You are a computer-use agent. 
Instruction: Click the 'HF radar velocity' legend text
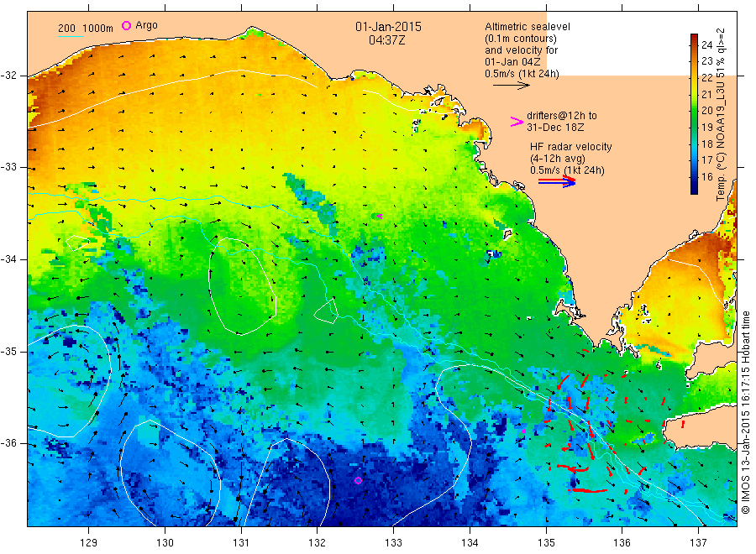tap(571, 146)
